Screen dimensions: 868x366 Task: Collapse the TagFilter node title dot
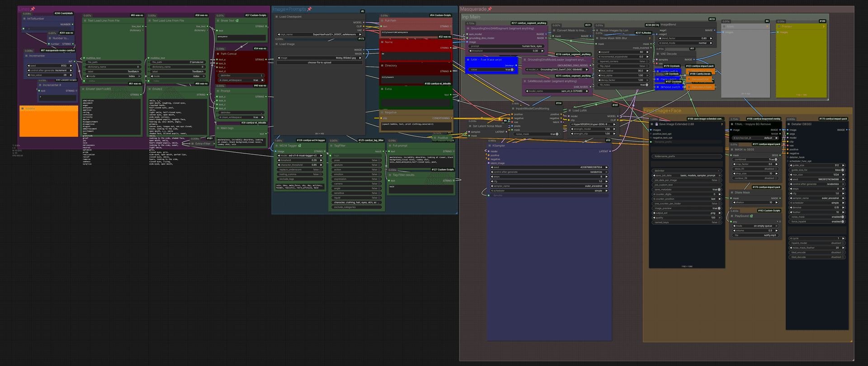tap(331, 145)
